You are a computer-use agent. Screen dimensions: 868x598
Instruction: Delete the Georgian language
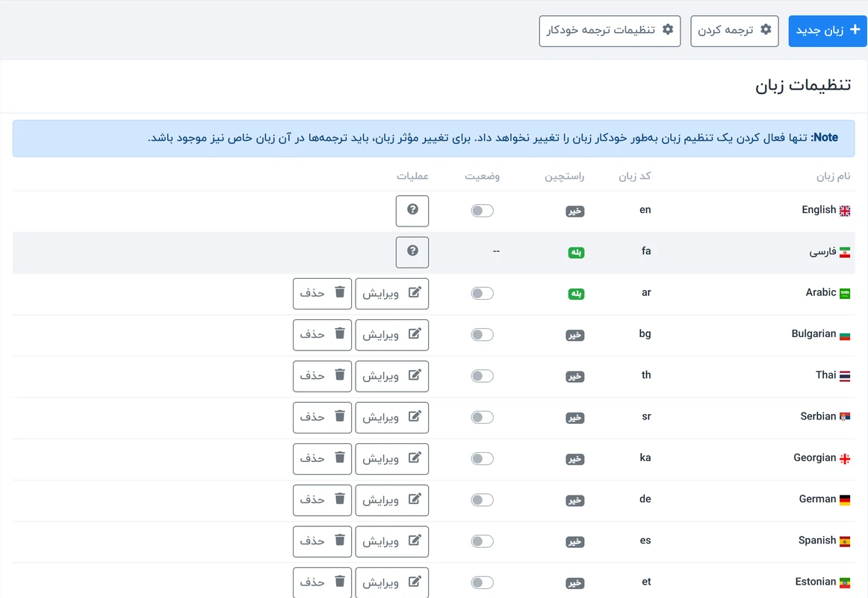click(x=322, y=459)
